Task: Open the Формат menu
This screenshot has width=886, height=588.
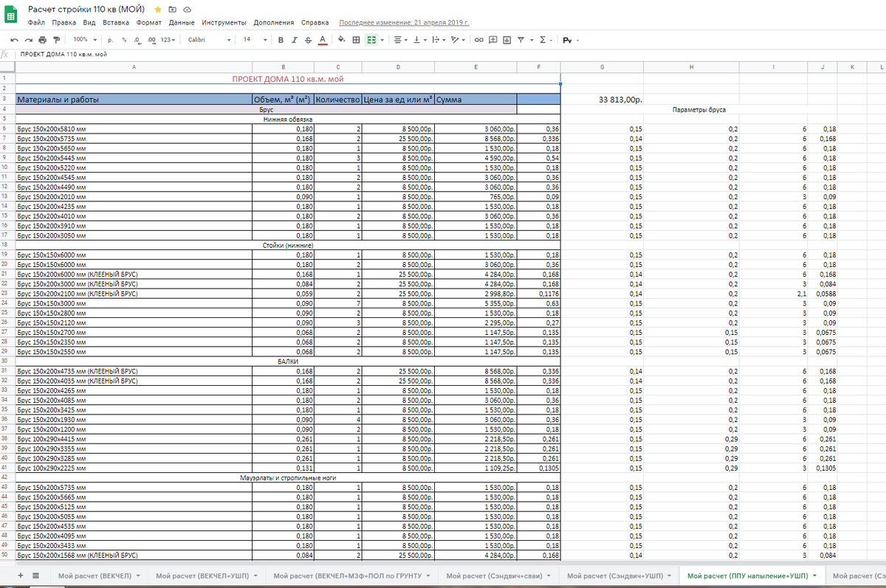Action: pyautogui.click(x=149, y=23)
